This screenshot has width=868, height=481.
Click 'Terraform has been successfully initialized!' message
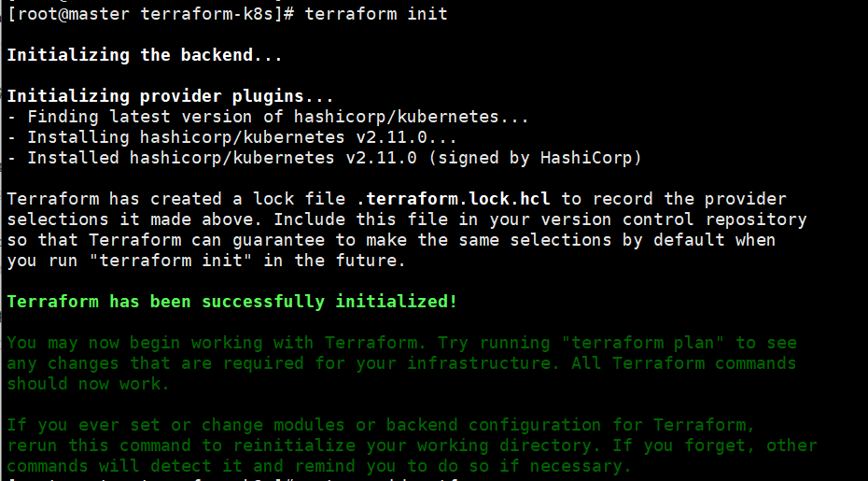point(232,302)
